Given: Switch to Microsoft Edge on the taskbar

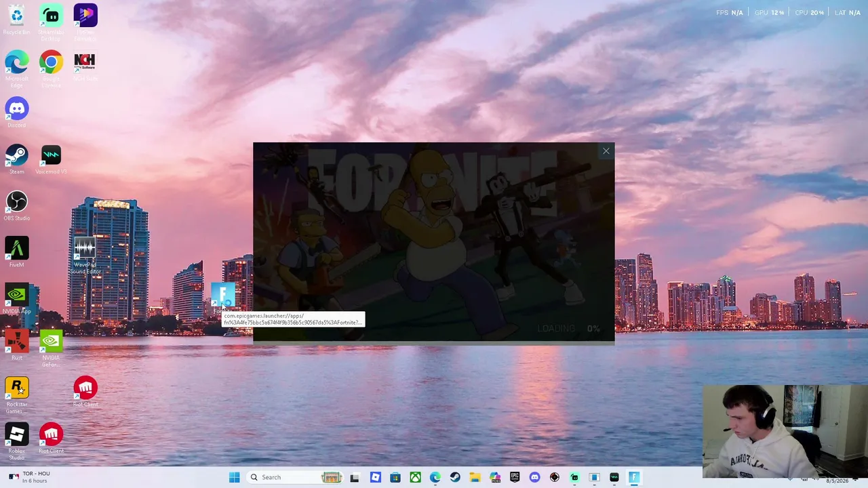Looking at the screenshot, I should (435, 477).
